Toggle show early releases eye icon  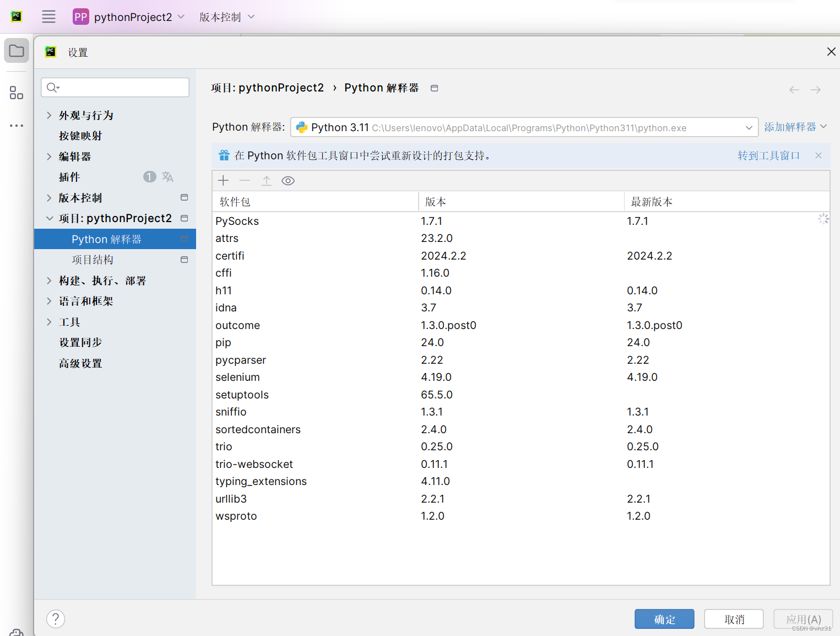click(x=288, y=181)
